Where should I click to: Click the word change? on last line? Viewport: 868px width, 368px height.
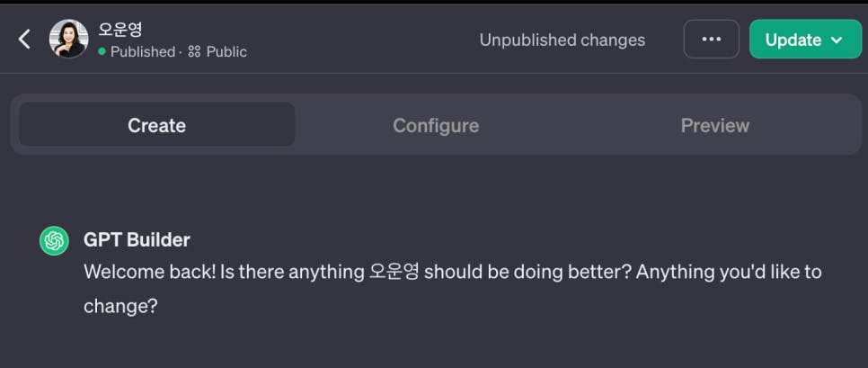[x=120, y=306]
